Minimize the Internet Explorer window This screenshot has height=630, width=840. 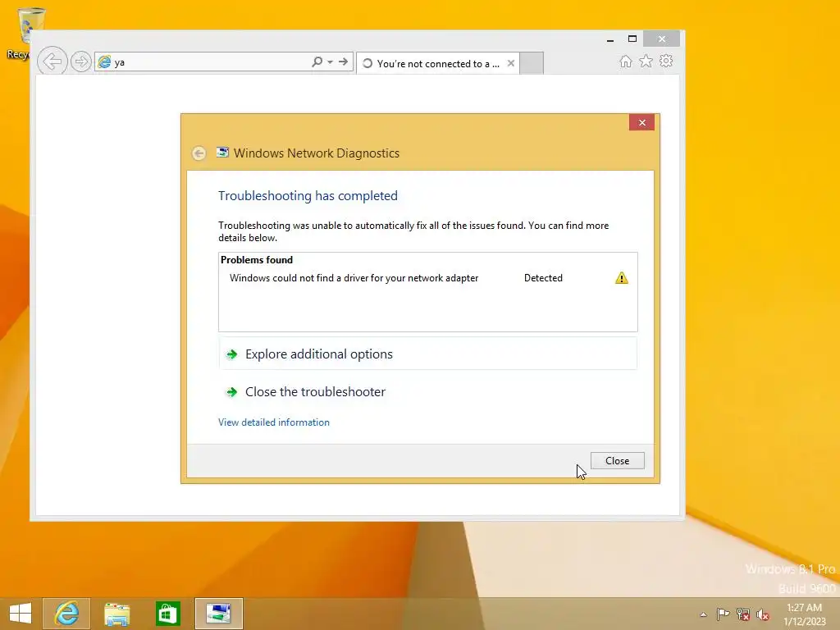pos(610,39)
